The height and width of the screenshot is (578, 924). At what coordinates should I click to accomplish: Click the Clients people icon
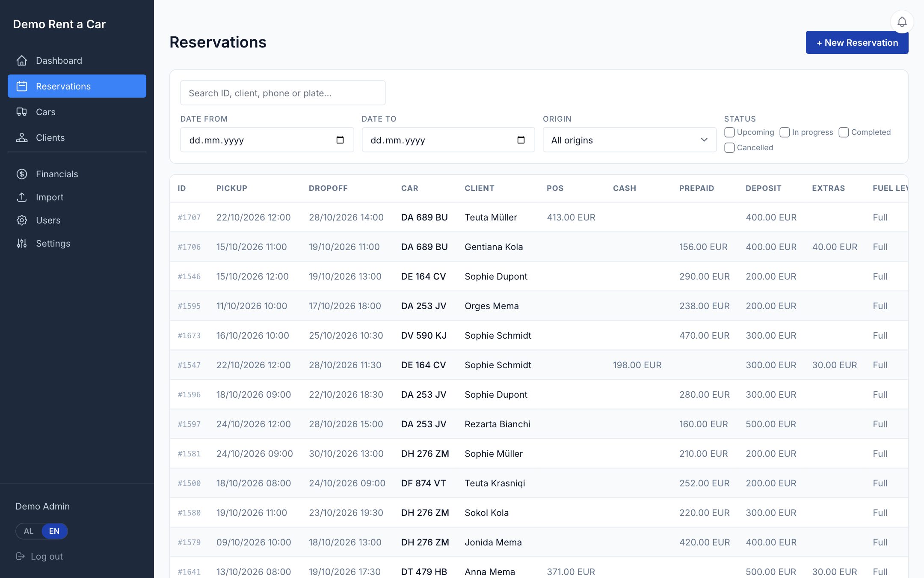pos(22,137)
